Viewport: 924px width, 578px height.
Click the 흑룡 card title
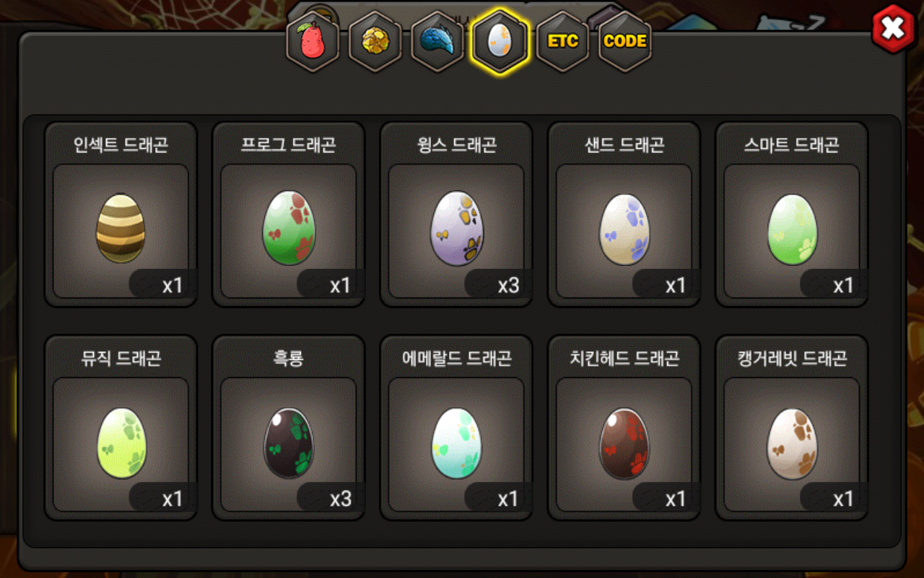[x=288, y=358]
